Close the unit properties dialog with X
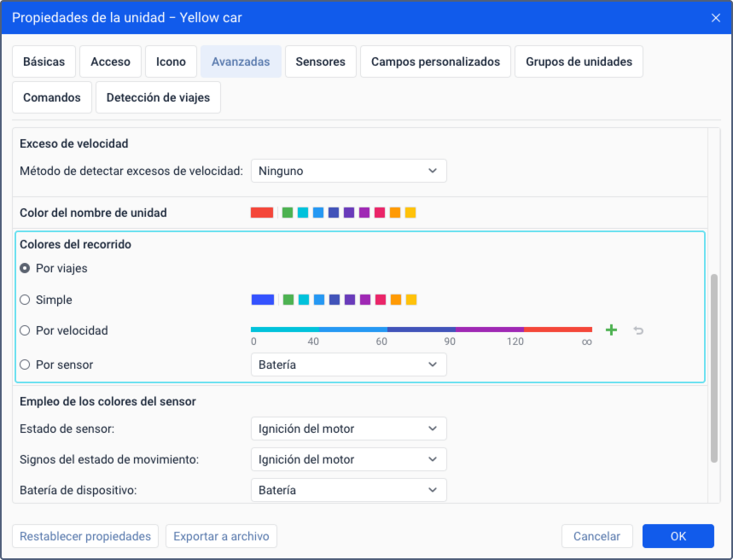This screenshot has width=733, height=560. pyautogui.click(x=716, y=18)
